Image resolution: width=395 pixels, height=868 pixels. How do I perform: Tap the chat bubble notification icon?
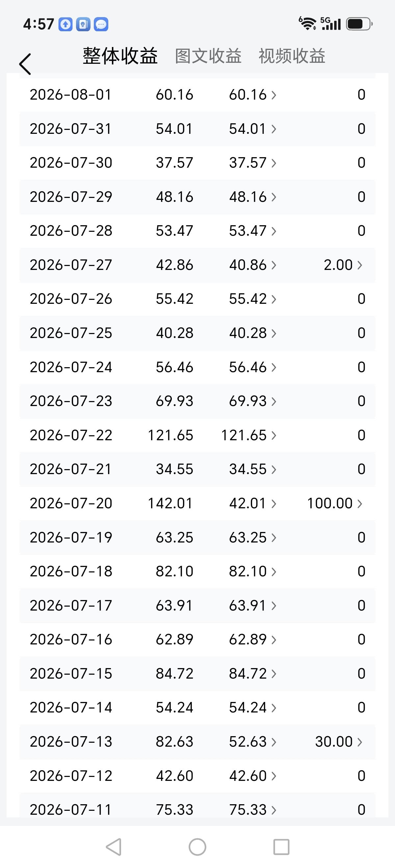pyautogui.click(x=101, y=24)
